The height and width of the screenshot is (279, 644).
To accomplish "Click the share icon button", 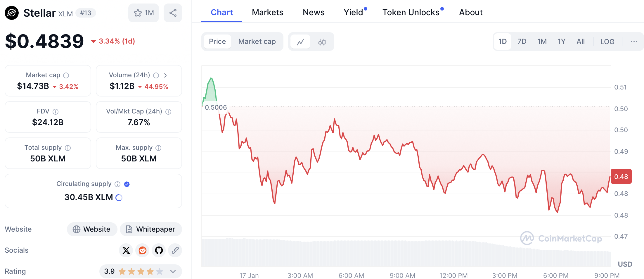I will click(173, 13).
